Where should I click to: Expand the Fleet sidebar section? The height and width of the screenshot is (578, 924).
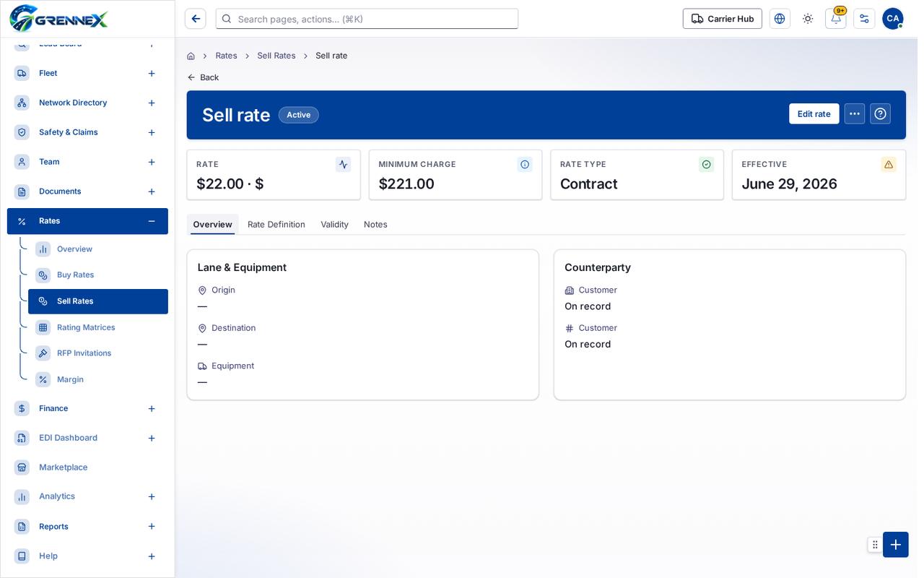coord(152,73)
